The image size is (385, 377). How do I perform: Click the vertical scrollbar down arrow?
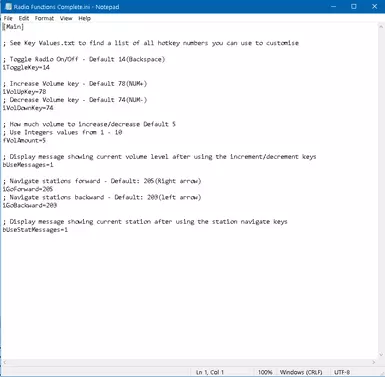[381, 355]
